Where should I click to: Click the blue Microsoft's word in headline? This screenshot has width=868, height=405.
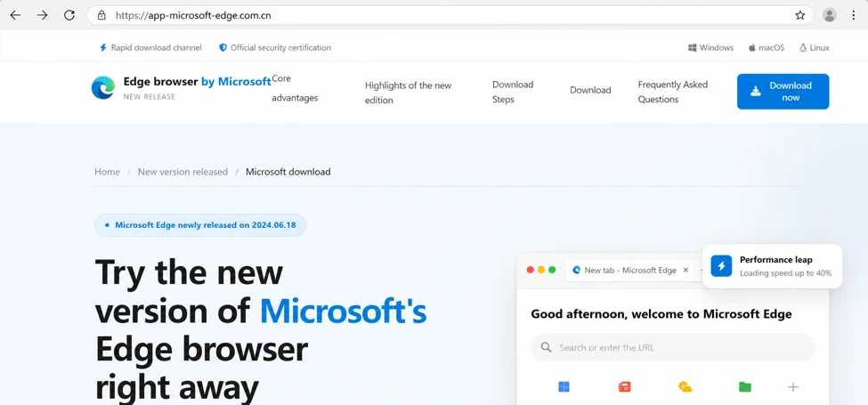[344, 312]
